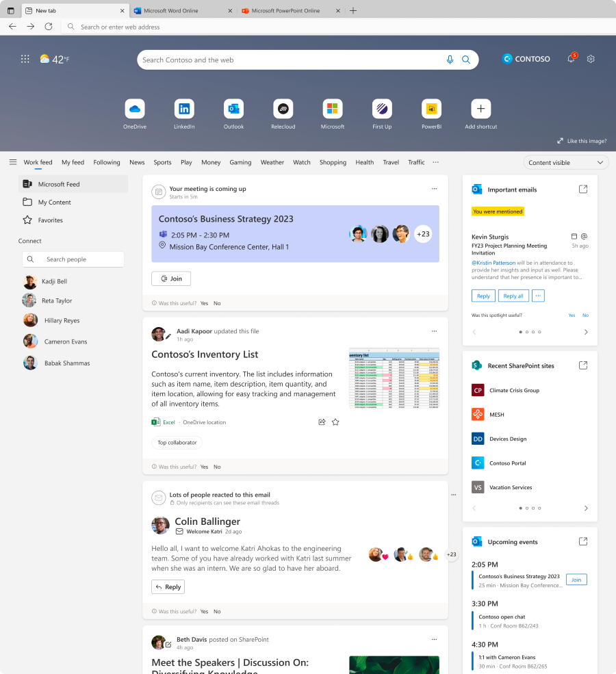This screenshot has width=616, height=674.
Task: Start voice search with the microphone icon
Action: [450, 60]
